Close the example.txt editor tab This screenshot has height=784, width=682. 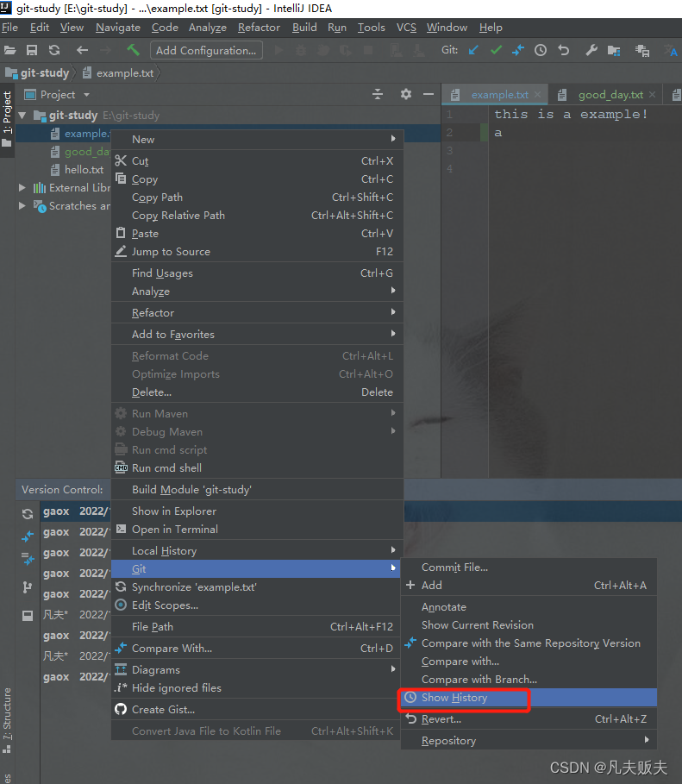pyautogui.click(x=537, y=95)
